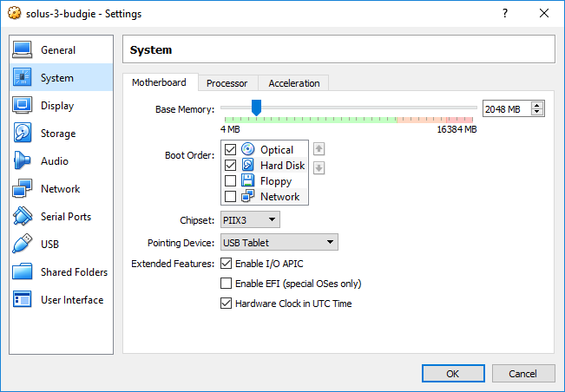The height and width of the screenshot is (392, 565).
Task: Click the Network icon in Boot Order list
Action: point(248,196)
